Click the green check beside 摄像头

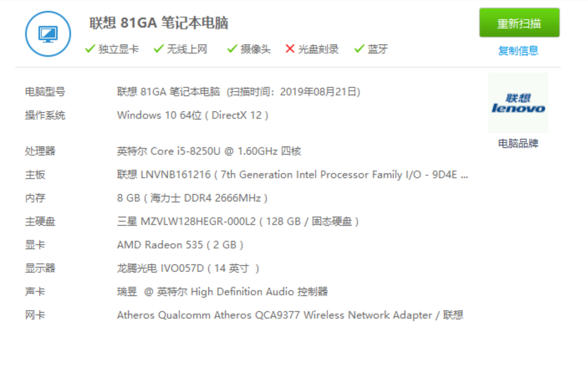pyautogui.click(x=232, y=49)
